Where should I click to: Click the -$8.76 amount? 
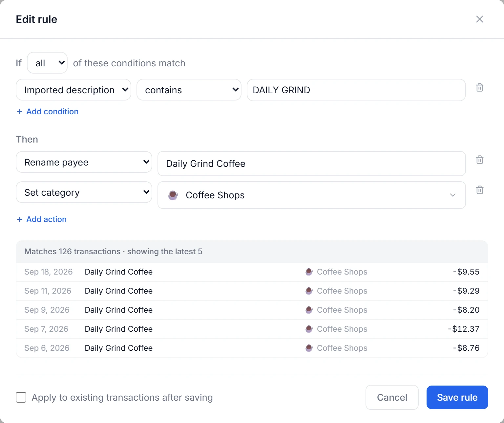pyautogui.click(x=466, y=348)
